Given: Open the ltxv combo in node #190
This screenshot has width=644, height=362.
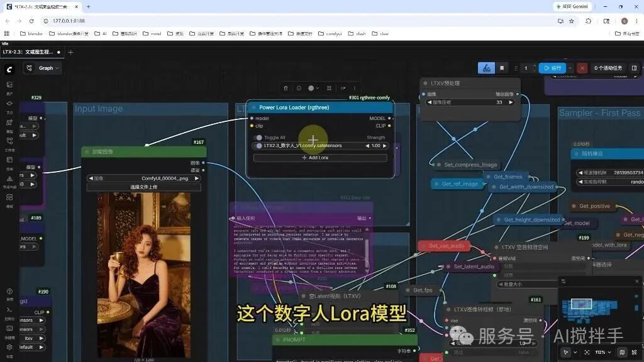Looking at the screenshot, I should point(31,338).
